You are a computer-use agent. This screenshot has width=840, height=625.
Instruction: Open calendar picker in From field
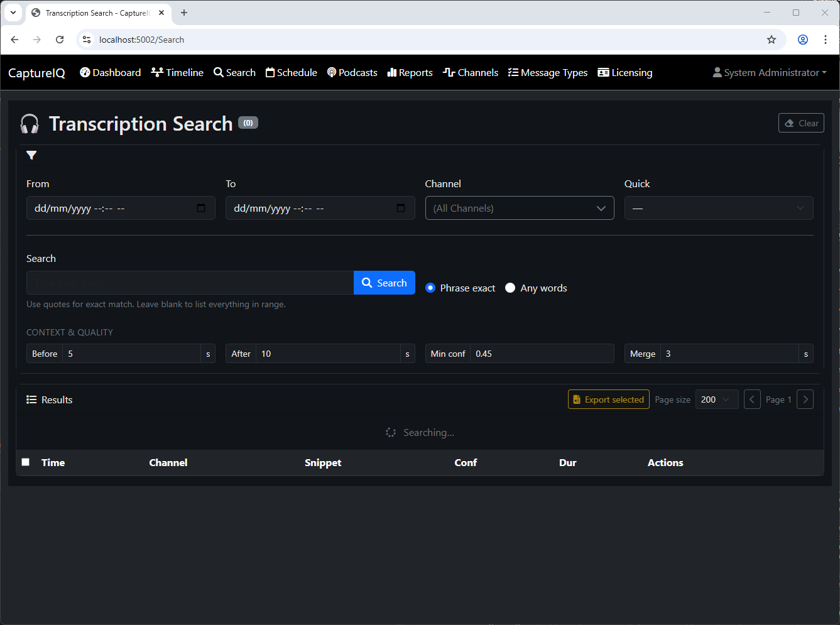pos(201,208)
